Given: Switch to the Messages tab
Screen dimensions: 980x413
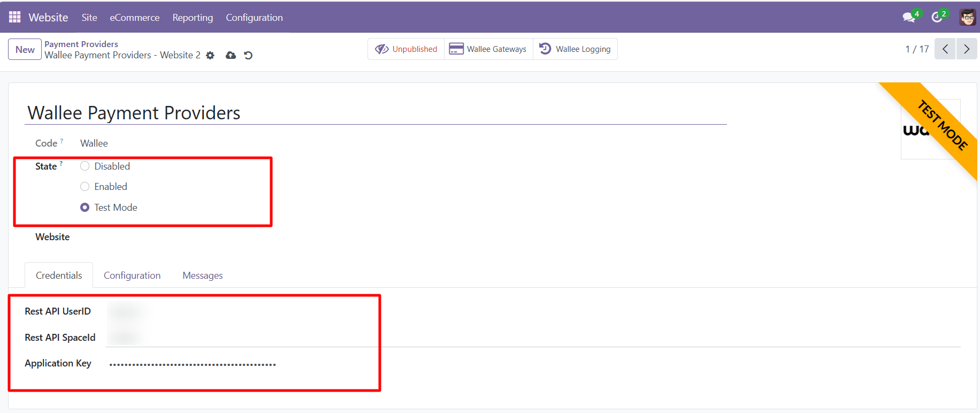Looking at the screenshot, I should 202,276.
